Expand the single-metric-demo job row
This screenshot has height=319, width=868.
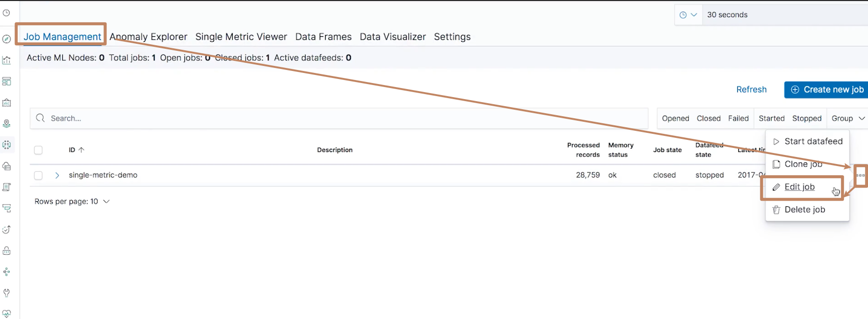[57, 175]
